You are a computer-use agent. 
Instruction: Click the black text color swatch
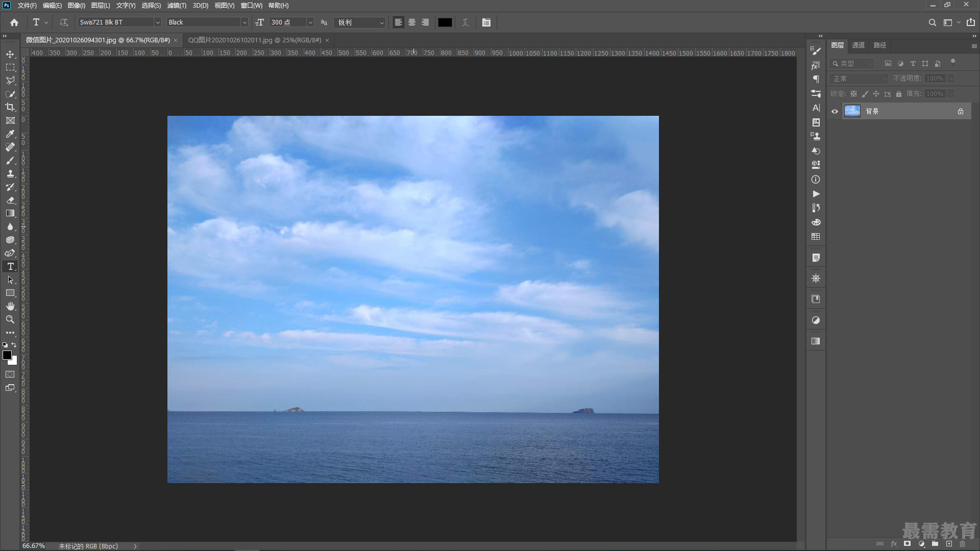[x=445, y=22]
